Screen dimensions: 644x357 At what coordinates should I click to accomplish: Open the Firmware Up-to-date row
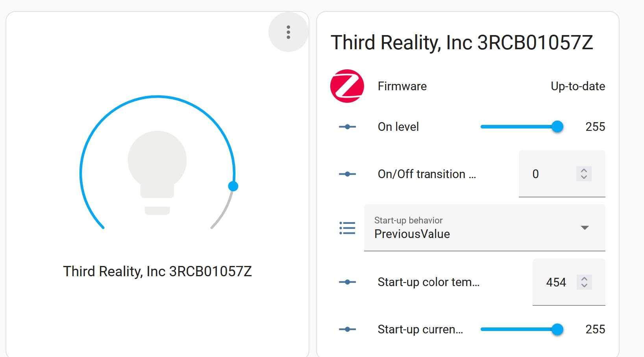468,86
